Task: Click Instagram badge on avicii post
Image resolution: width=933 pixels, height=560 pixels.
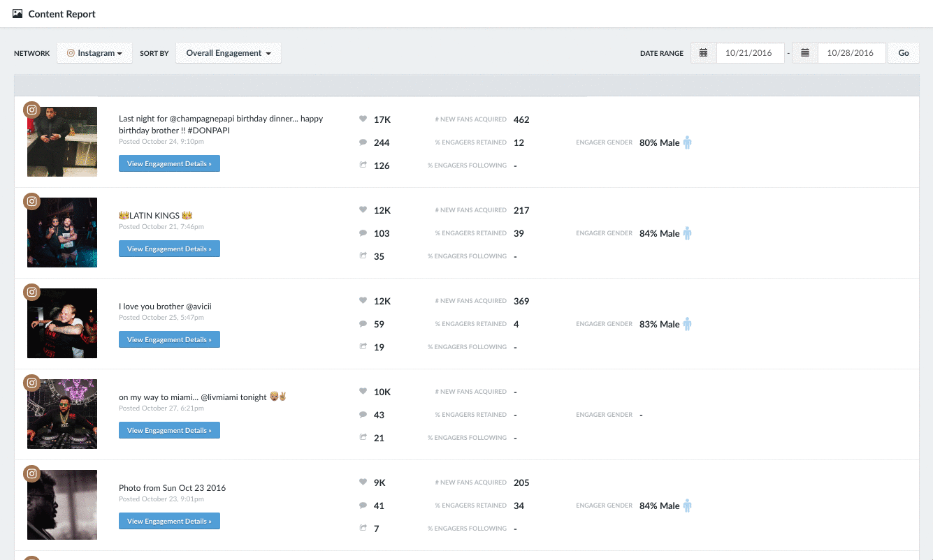Action: coord(31,292)
